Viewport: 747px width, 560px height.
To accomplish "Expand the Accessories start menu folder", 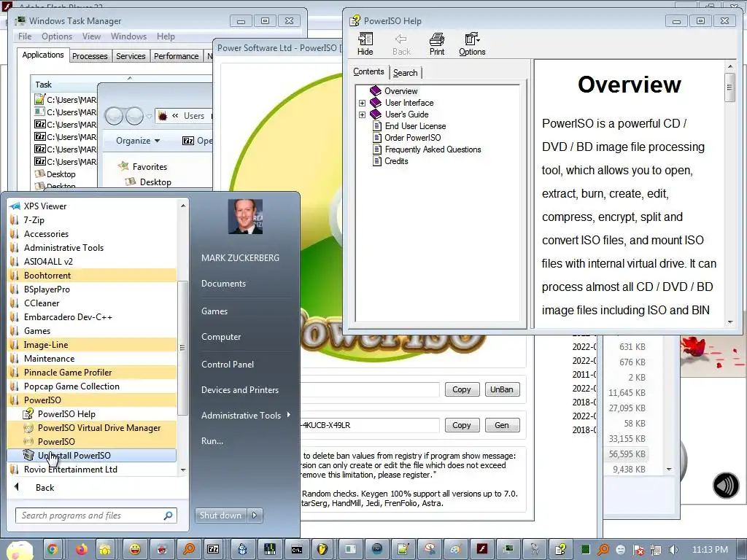I will pos(92,234).
